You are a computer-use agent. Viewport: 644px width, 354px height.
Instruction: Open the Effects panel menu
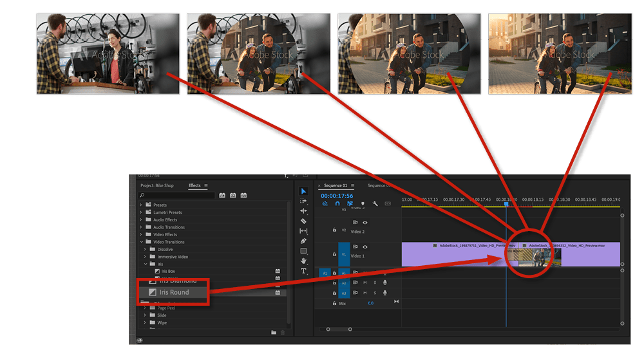pos(206,185)
